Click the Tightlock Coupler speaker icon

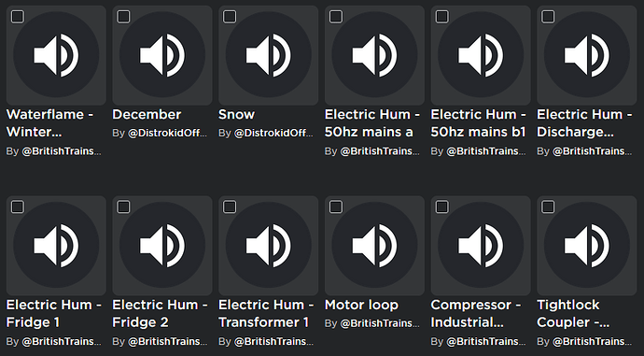[587, 246]
